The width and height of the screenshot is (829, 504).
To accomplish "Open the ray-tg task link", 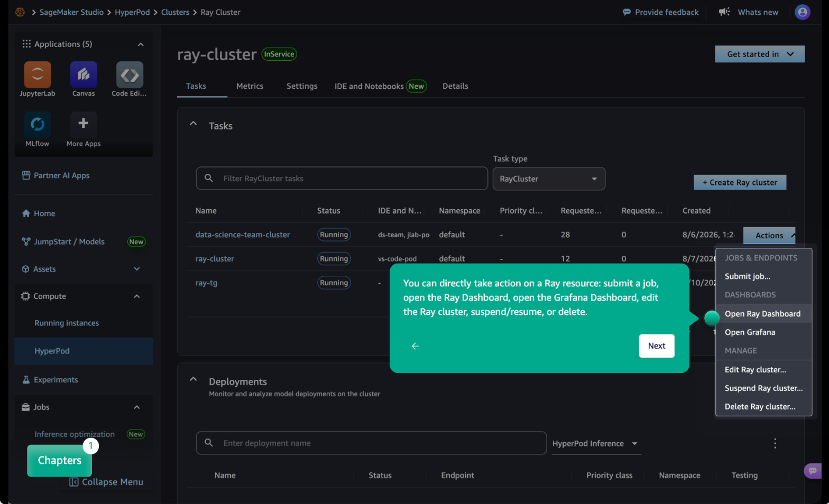I will [x=206, y=283].
